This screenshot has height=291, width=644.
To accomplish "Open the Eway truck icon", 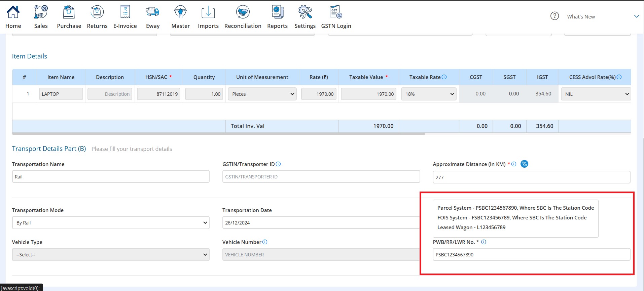I will point(153,12).
